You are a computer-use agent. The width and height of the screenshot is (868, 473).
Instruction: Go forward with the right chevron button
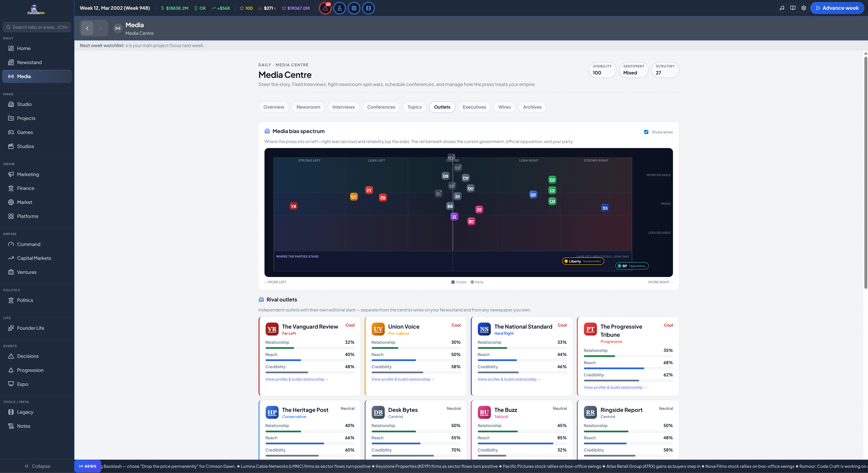(100, 28)
